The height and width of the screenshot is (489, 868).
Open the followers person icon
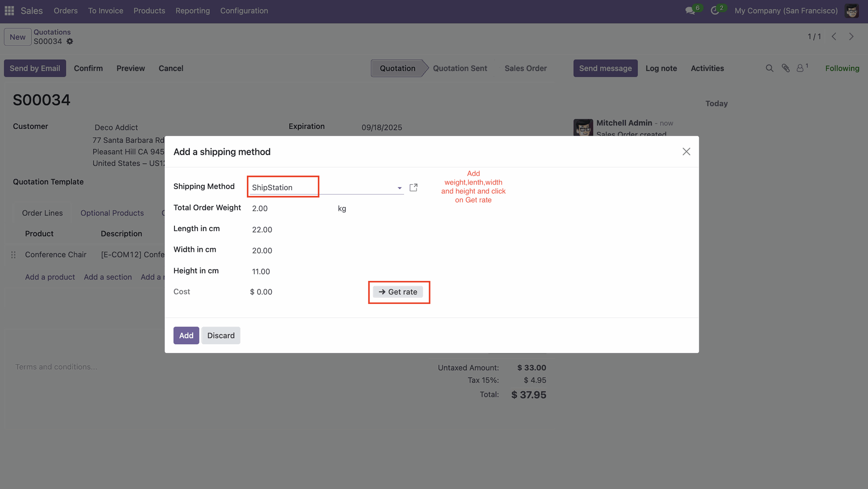click(800, 68)
